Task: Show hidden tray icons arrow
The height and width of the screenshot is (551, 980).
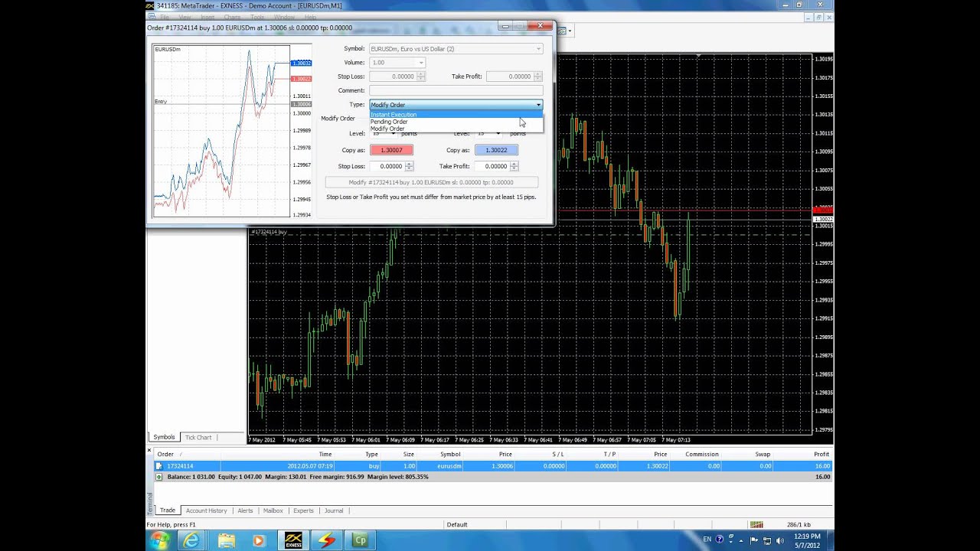Action: click(x=741, y=540)
